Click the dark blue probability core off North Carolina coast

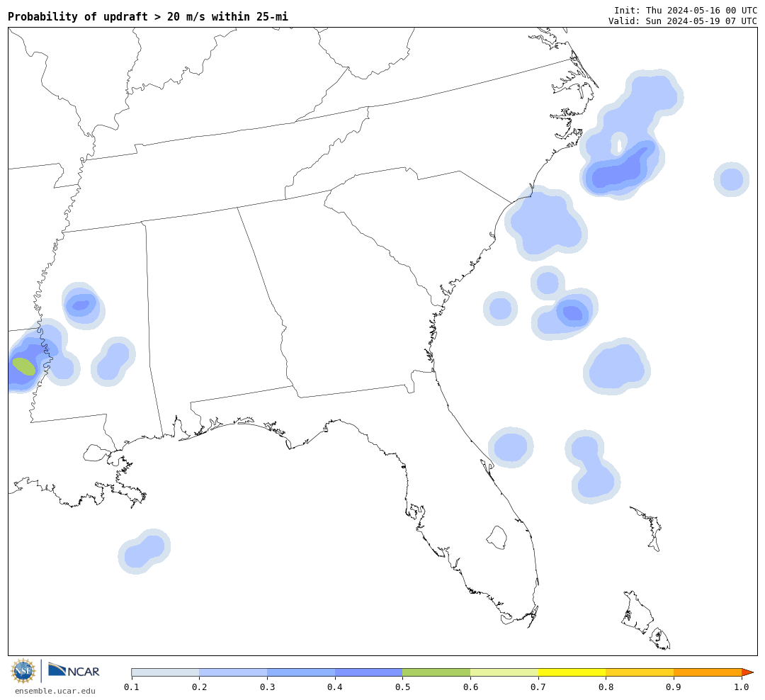620,169
